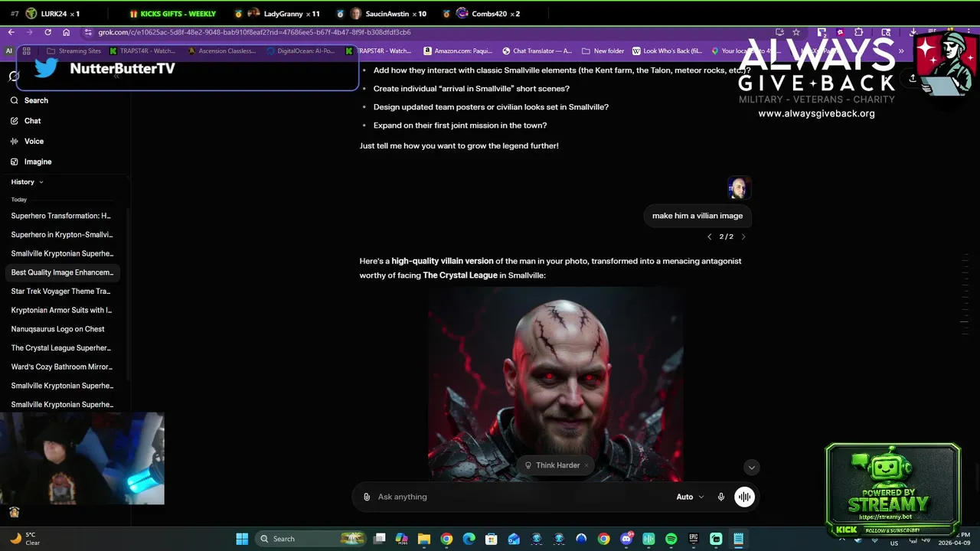The width and height of the screenshot is (980, 551).
Task: Open File Explorer from taskbar
Action: click(424, 539)
